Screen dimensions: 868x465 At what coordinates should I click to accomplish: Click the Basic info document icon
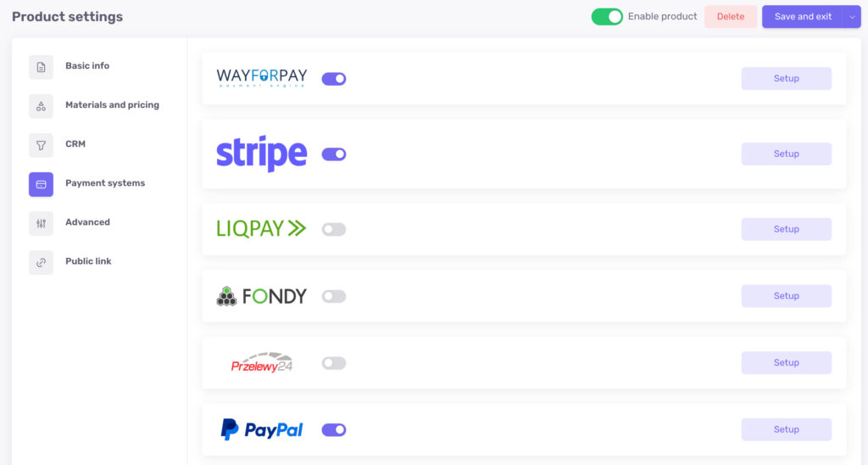point(41,67)
